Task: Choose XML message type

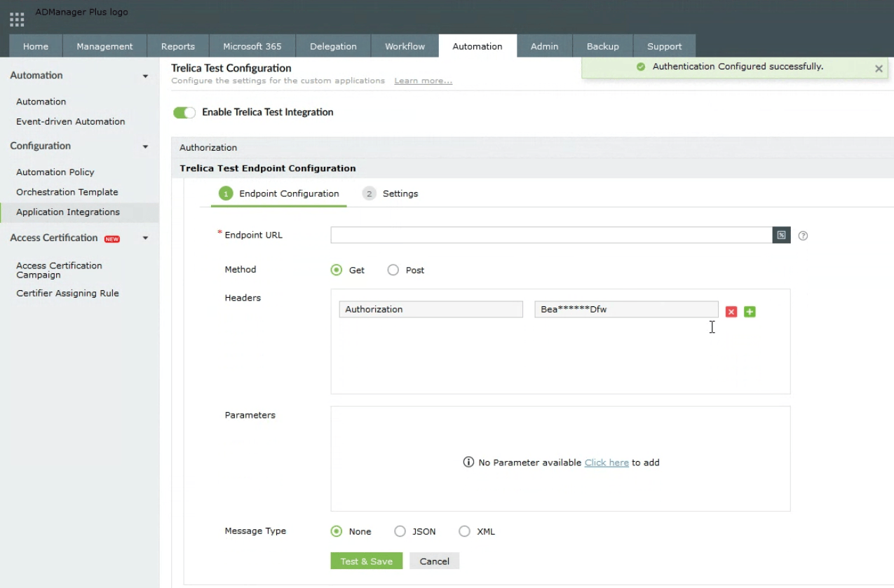Action: coord(464,531)
